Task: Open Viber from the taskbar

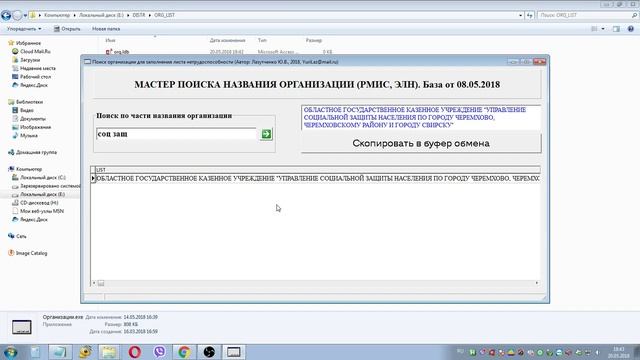Action: (x=160, y=352)
